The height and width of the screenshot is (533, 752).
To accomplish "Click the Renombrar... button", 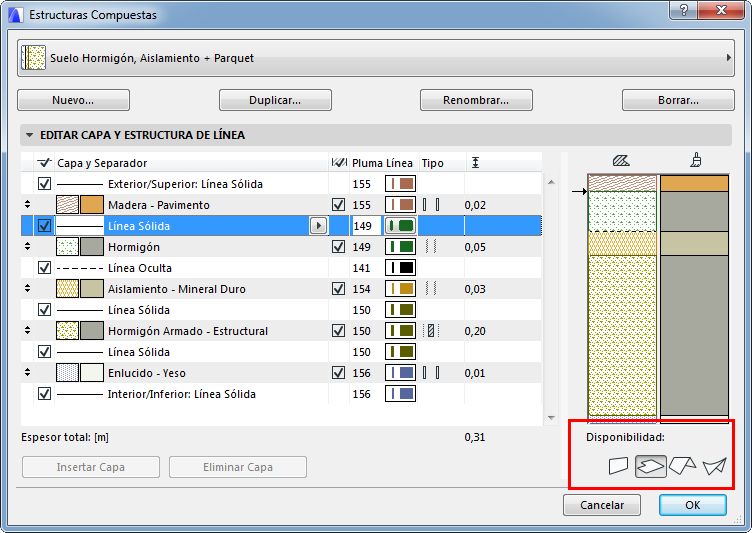I will (x=476, y=100).
